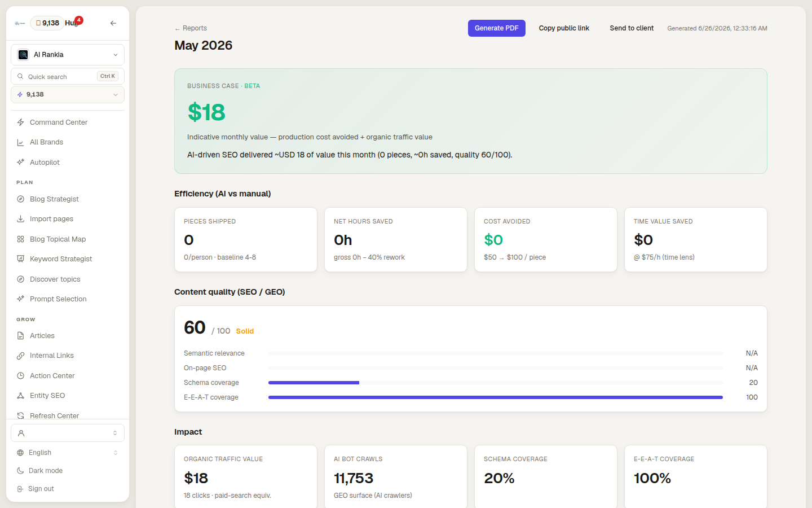The image size is (812, 508).
Task: Go back to Reports
Action: tap(191, 28)
